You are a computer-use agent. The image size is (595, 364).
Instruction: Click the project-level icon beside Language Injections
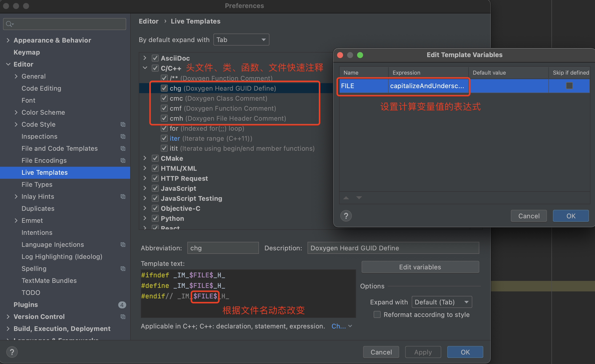click(123, 245)
